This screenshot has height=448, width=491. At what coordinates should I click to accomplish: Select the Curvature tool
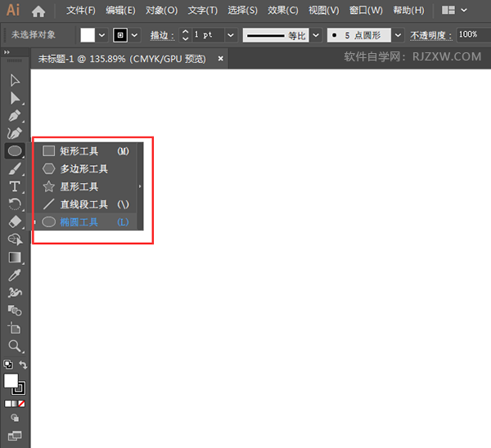[15, 133]
